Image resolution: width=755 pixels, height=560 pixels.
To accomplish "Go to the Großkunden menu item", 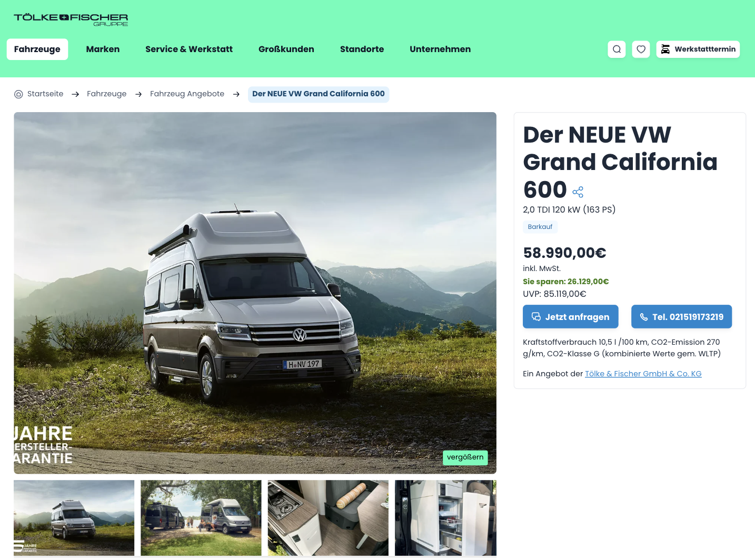I will click(x=286, y=49).
